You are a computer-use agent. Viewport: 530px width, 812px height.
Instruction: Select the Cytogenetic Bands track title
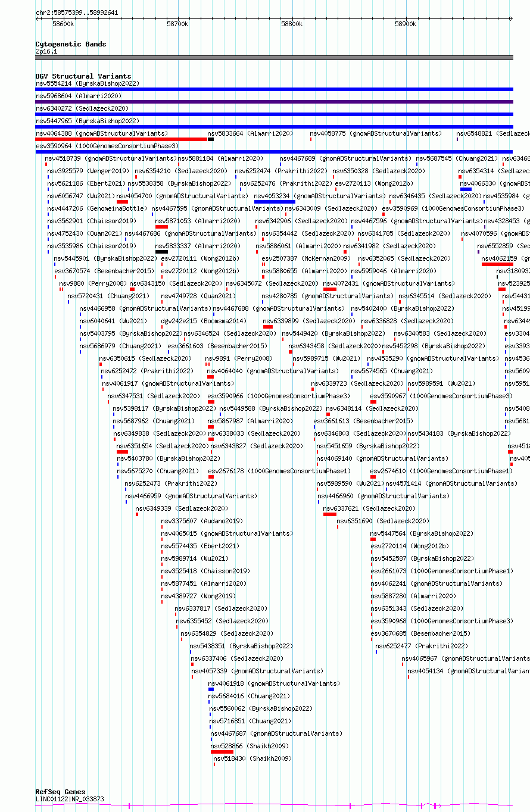point(71,44)
